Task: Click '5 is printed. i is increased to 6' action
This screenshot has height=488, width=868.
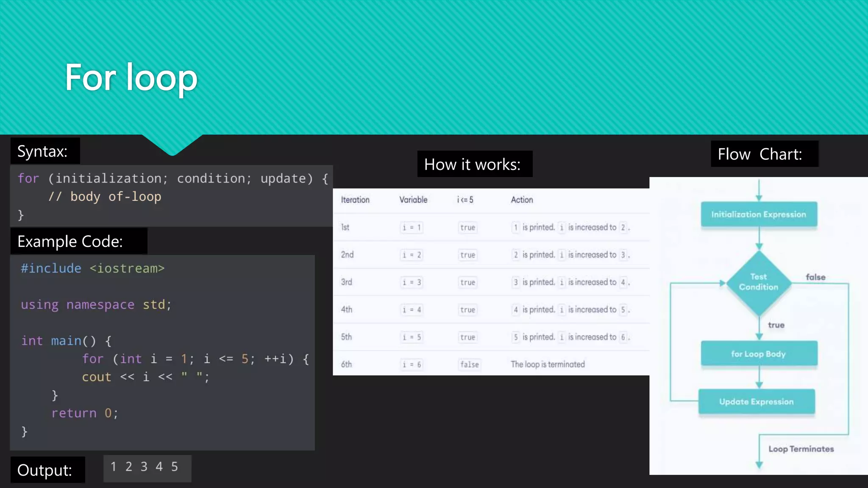Action: tap(570, 337)
